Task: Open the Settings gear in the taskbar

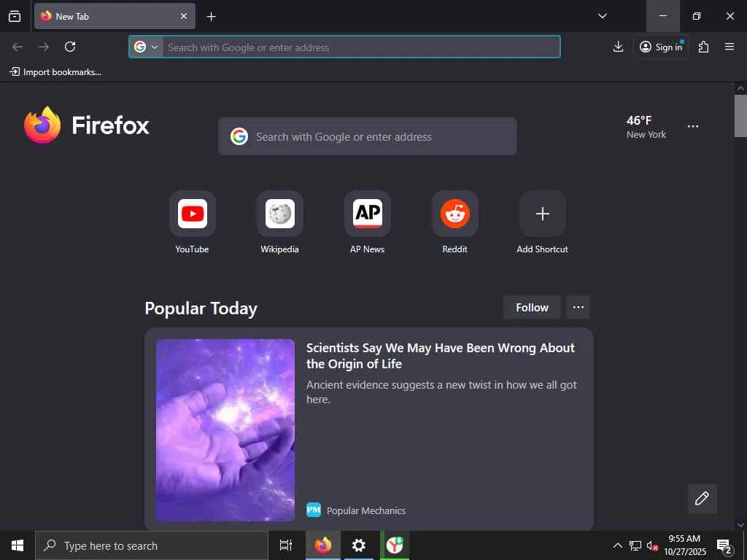Action: click(359, 545)
